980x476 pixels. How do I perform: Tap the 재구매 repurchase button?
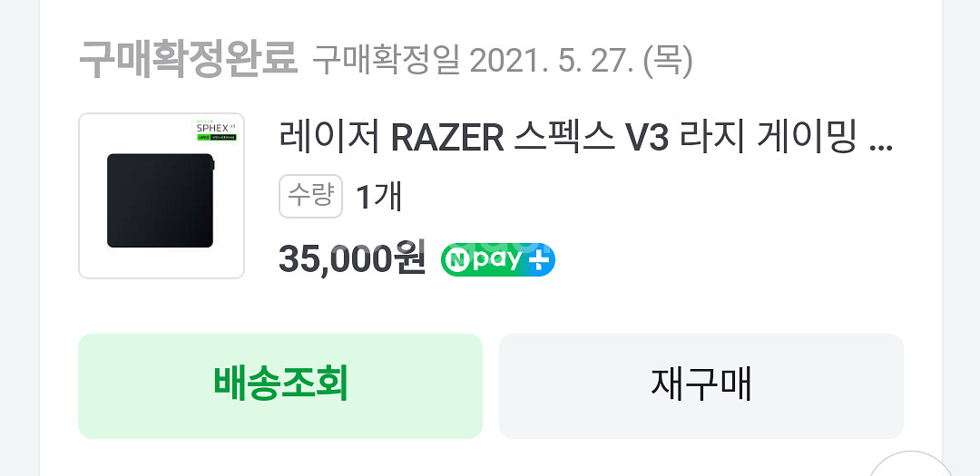(x=701, y=386)
